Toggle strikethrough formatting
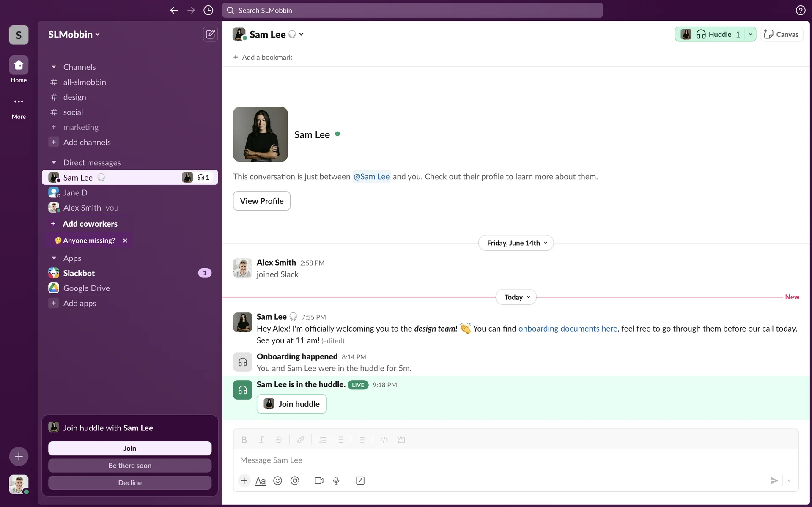The height and width of the screenshot is (507, 812). [x=279, y=440]
